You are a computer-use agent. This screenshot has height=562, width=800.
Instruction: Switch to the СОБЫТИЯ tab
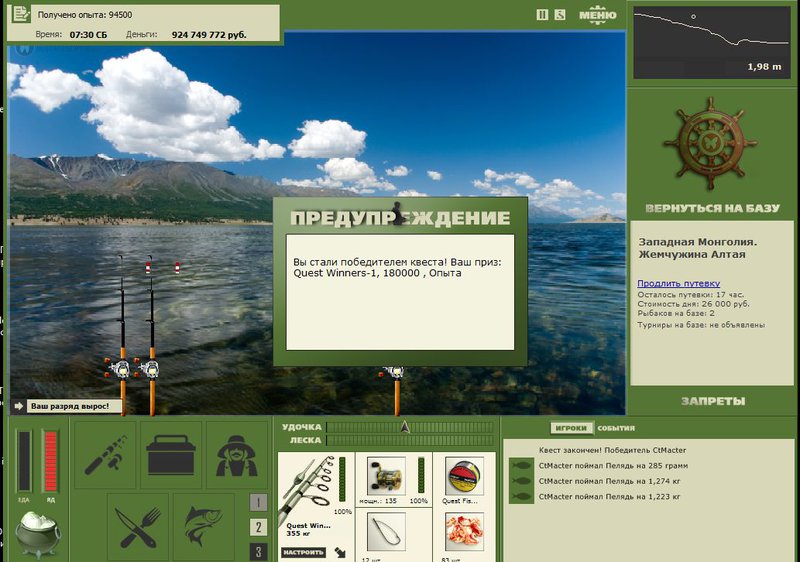point(616,428)
